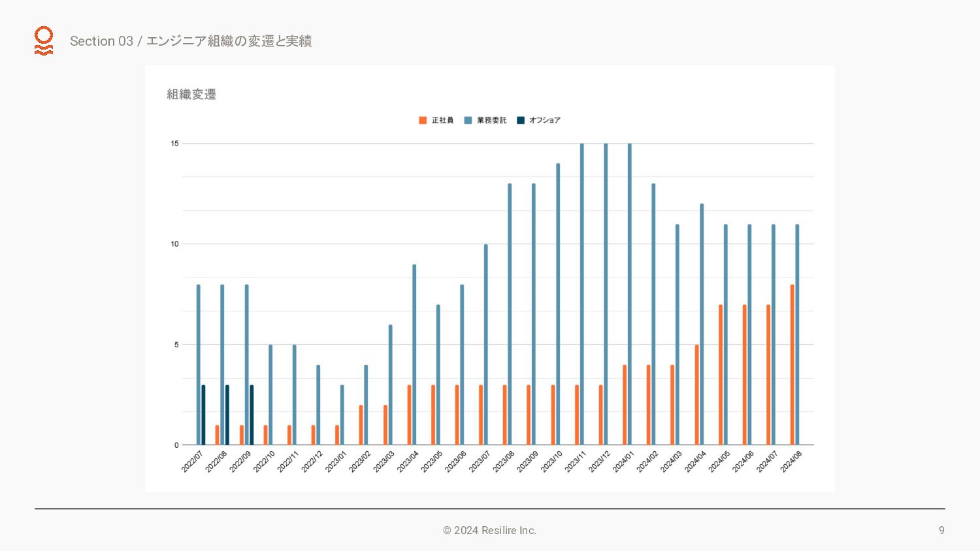Click the chart title 組織変遷

[x=191, y=94]
